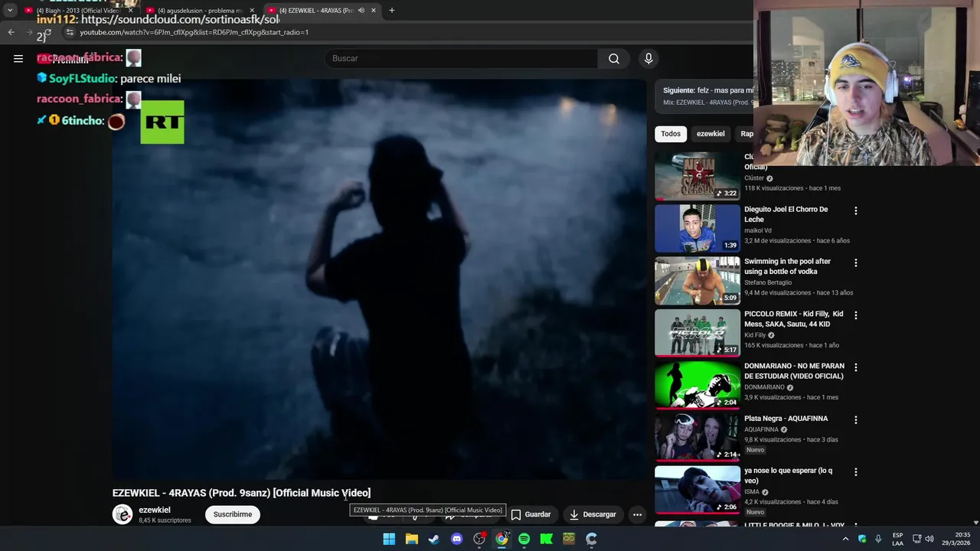This screenshot has height=551, width=980.
Task: Open options for Dieguito Joel video
Action: click(856, 210)
